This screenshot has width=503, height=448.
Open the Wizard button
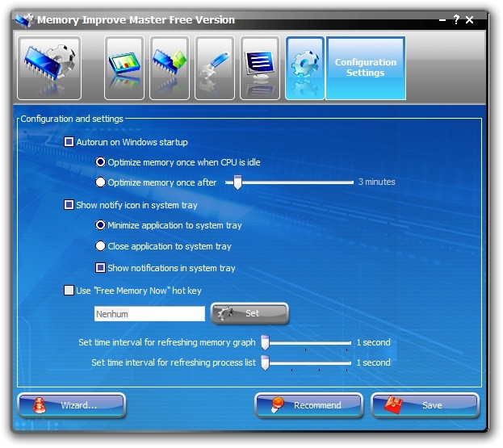72,405
